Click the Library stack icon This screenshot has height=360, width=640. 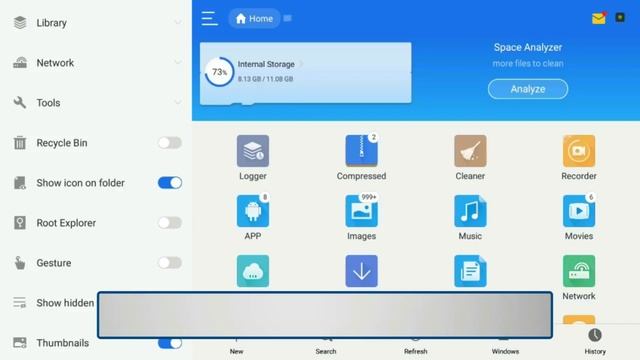pos(20,22)
